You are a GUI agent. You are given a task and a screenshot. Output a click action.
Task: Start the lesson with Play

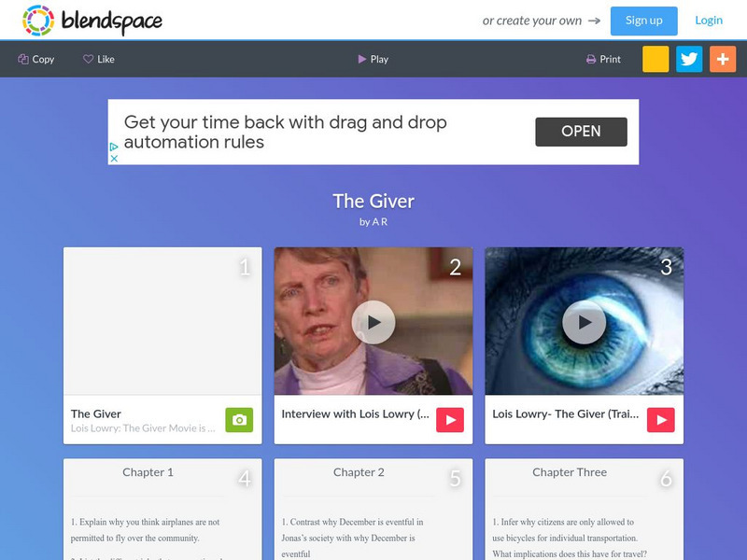[x=373, y=59]
